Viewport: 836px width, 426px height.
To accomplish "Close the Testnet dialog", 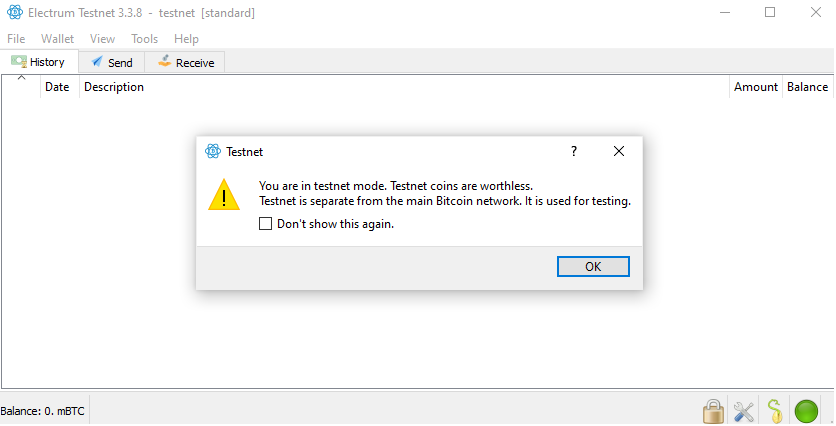I will [618, 151].
